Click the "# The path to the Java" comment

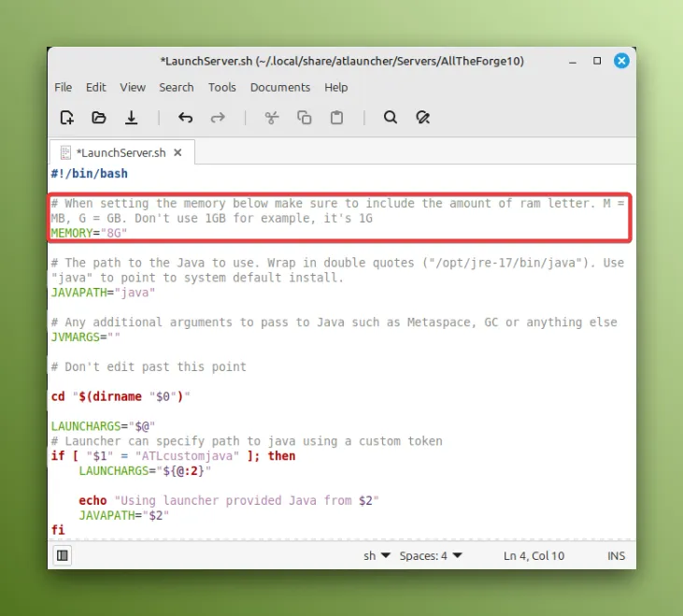337,270
